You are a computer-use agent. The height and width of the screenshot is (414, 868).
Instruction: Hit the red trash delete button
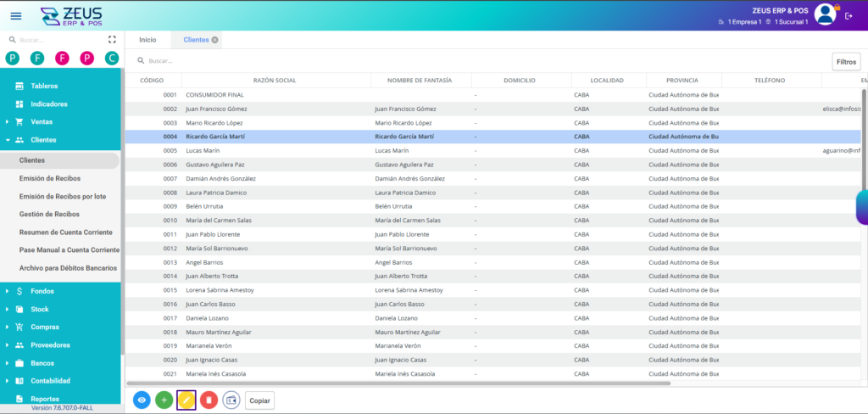[x=209, y=400]
